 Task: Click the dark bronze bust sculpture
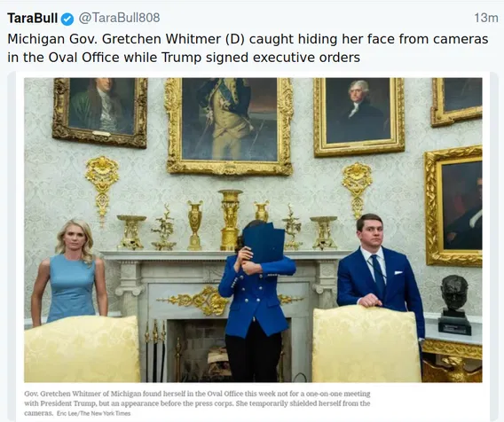(454, 304)
